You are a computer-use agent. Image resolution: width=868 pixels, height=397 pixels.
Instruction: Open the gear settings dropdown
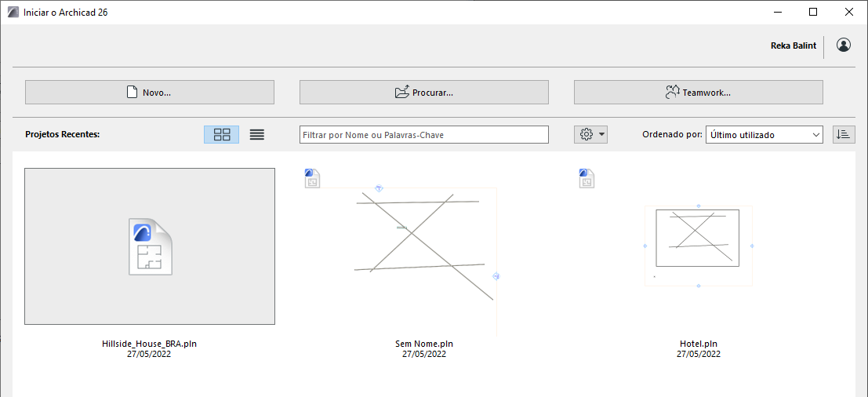pyautogui.click(x=590, y=134)
